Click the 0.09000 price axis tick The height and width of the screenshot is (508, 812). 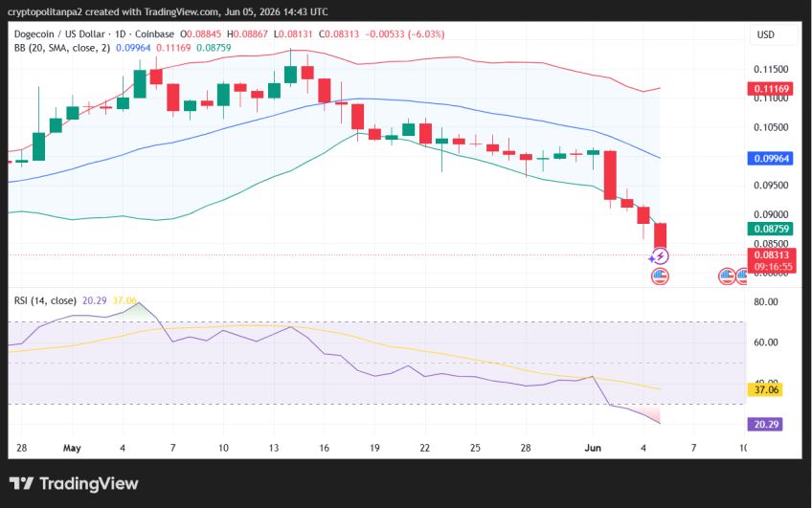(771, 214)
